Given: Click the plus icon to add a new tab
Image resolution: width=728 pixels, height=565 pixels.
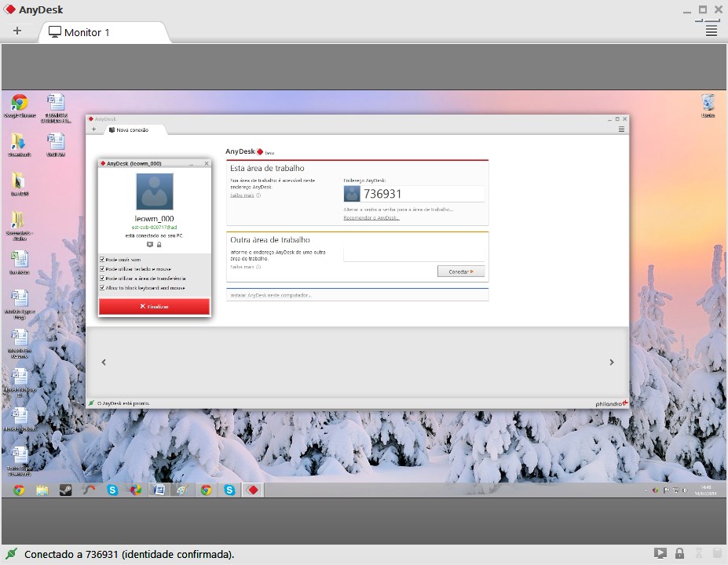Looking at the screenshot, I should coord(17,31).
